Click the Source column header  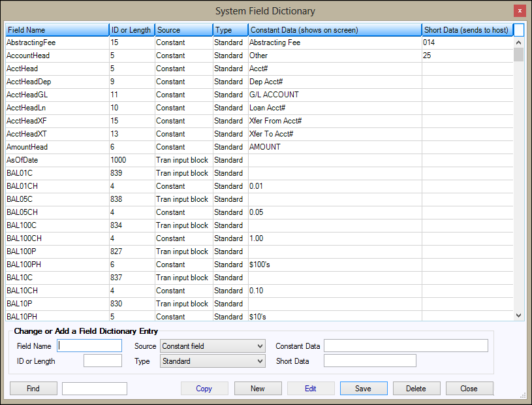tap(184, 30)
